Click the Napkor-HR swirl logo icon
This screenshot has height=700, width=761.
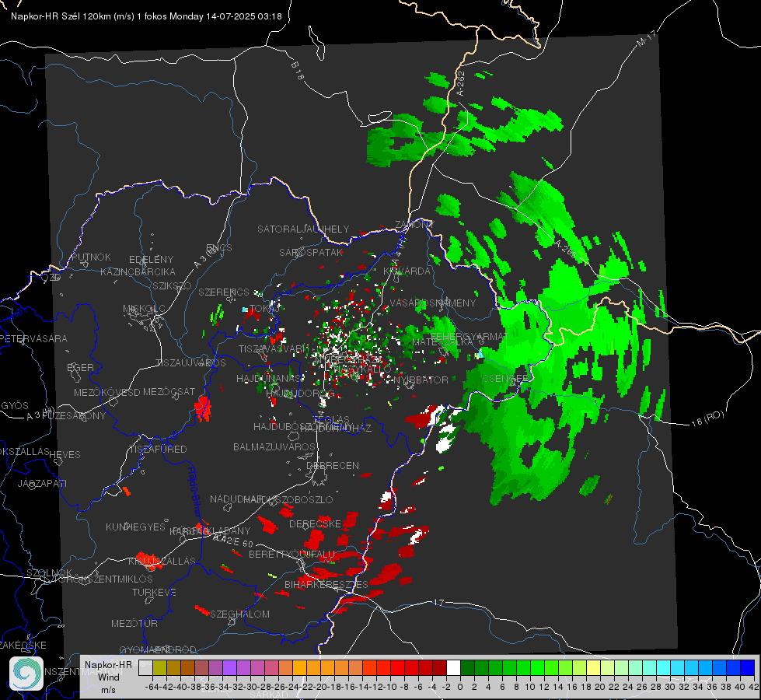[26, 674]
